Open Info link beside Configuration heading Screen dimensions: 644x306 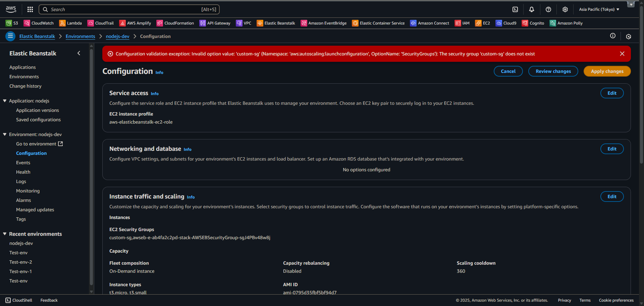pyautogui.click(x=159, y=73)
